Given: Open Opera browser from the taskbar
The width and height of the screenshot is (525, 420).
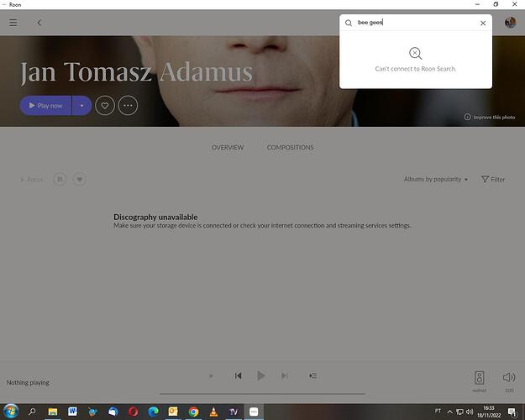Looking at the screenshot, I should click(133, 412).
